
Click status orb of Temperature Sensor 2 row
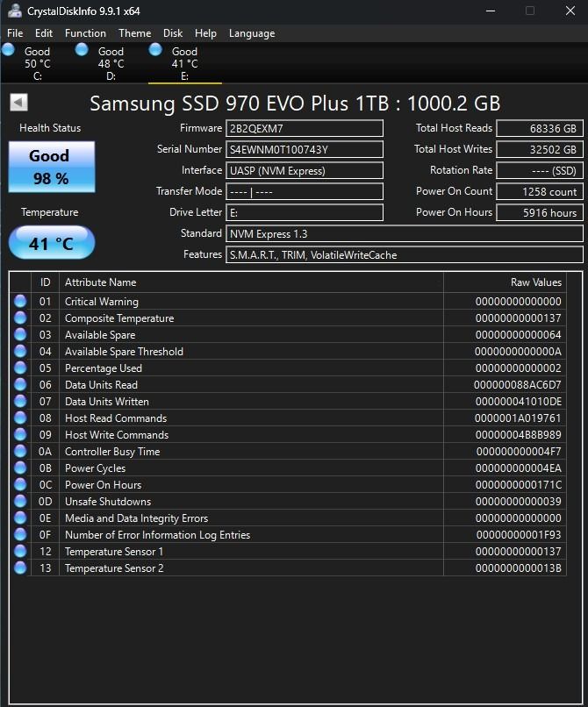coord(20,568)
